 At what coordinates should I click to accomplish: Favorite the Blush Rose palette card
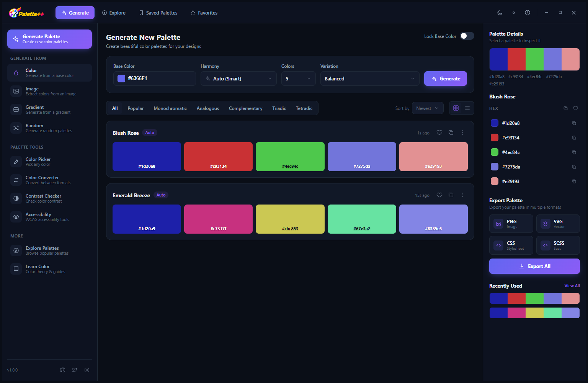(439, 133)
